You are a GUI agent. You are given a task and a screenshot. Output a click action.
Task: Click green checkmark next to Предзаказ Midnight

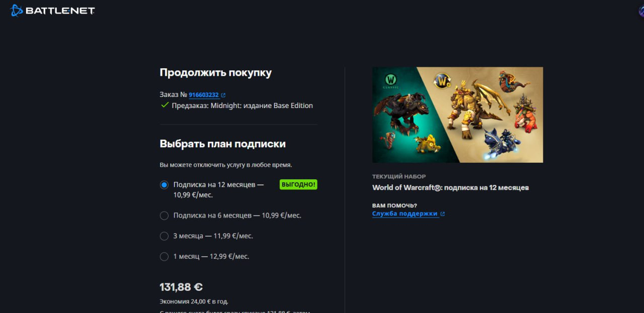[x=164, y=105]
